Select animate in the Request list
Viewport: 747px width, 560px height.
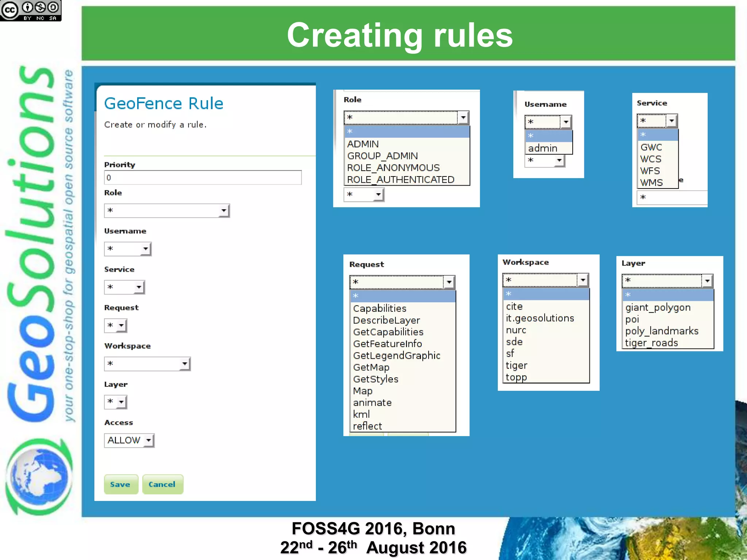click(x=403, y=402)
